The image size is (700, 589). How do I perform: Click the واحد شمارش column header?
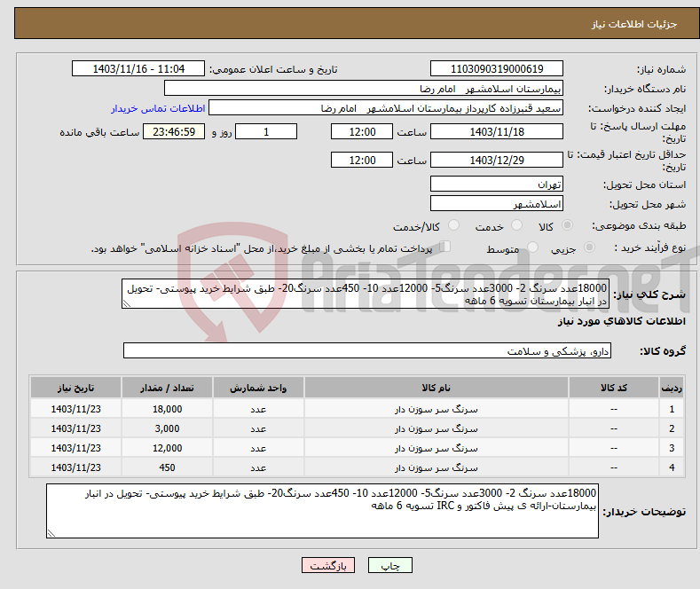click(258, 388)
